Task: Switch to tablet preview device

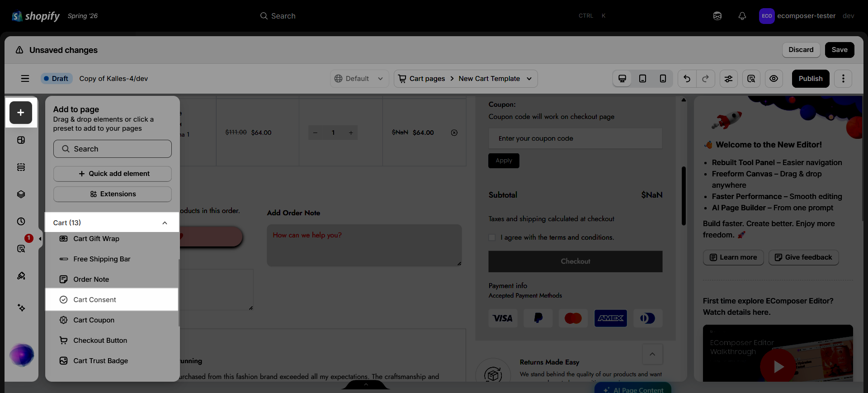Action: [642, 79]
